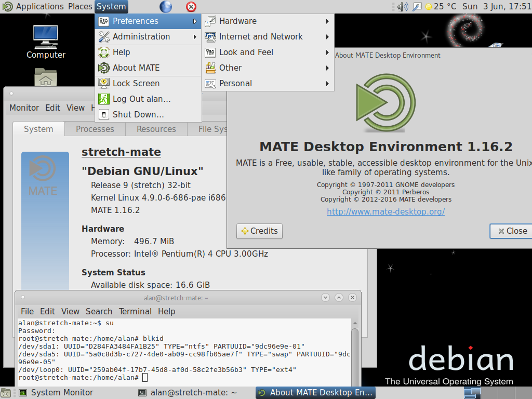The width and height of the screenshot is (532, 399).
Task: Click the System menu in top panel
Action: (x=111, y=6)
